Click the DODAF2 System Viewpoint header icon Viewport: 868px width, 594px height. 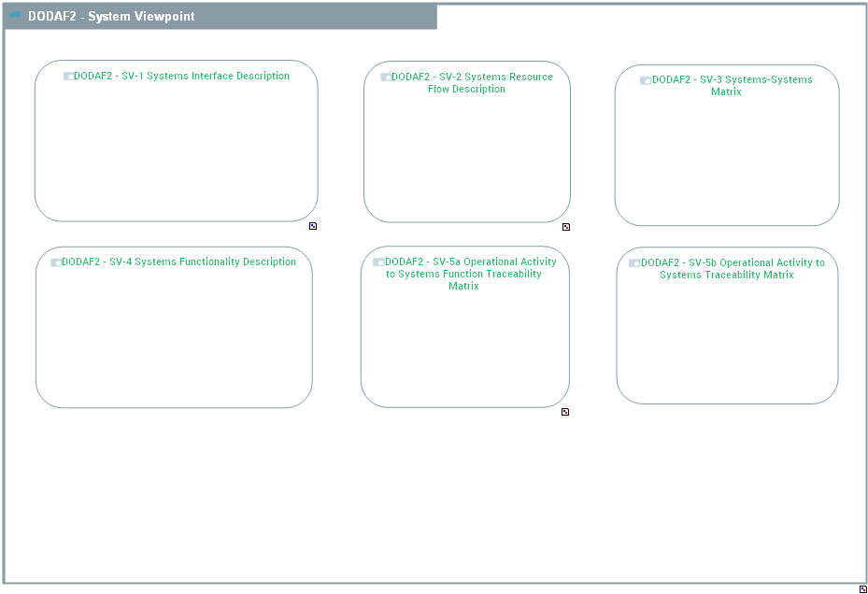(x=16, y=16)
